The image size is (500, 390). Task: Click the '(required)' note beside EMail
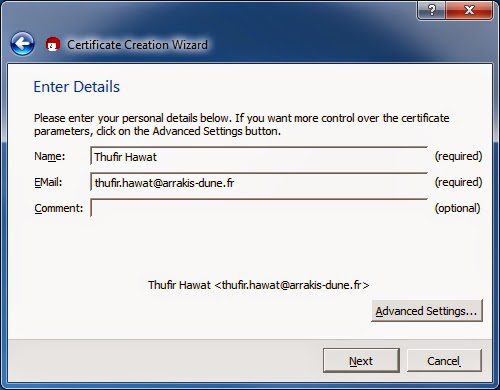point(458,182)
